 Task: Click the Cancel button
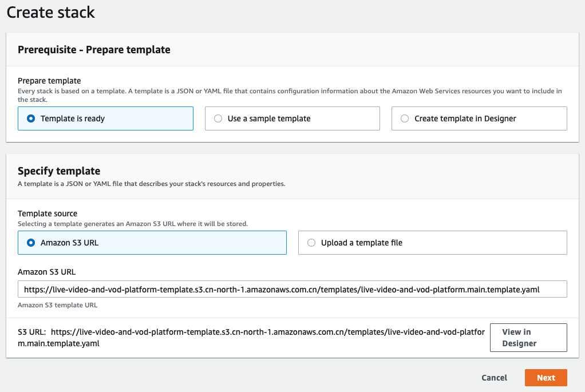[x=494, y=378]
